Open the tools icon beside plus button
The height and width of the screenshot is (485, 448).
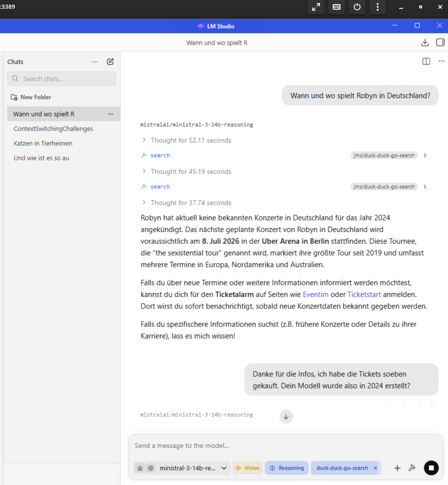click(412, 468)
